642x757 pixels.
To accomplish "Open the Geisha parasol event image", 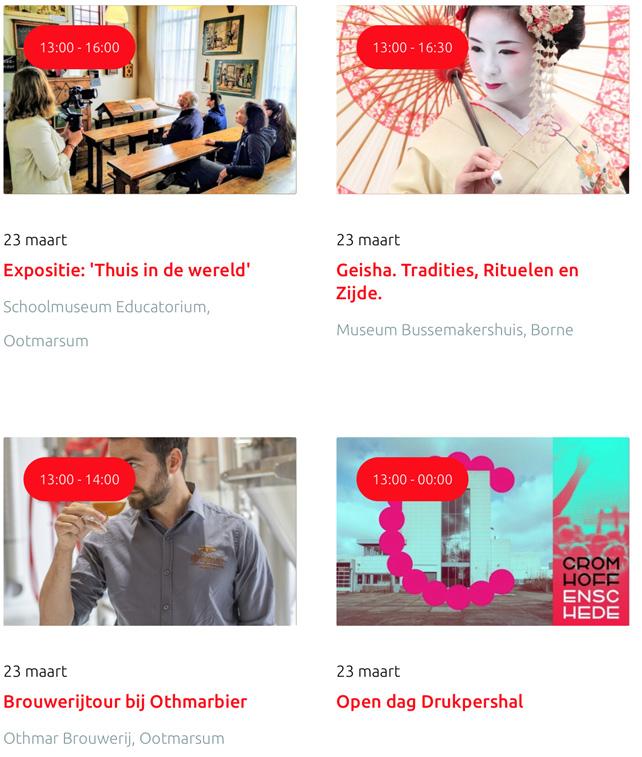I will (483, 99).
